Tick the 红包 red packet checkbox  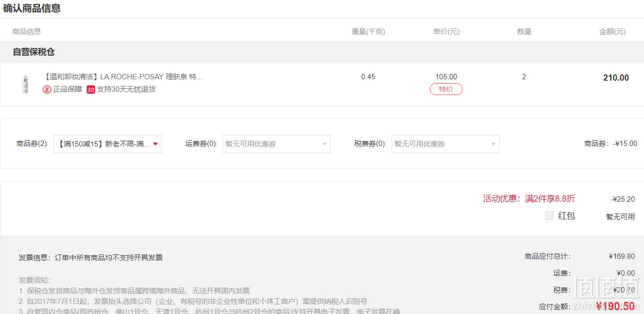click(x=550, y=216)
